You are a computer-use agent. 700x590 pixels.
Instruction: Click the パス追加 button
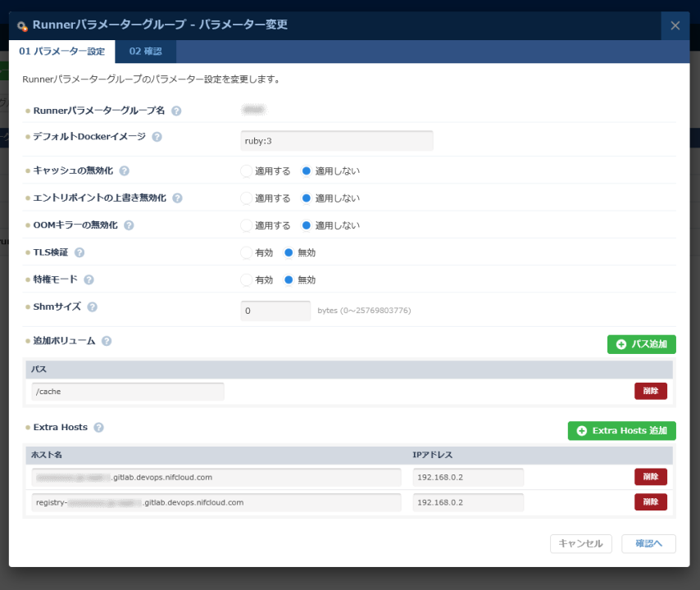641,344
